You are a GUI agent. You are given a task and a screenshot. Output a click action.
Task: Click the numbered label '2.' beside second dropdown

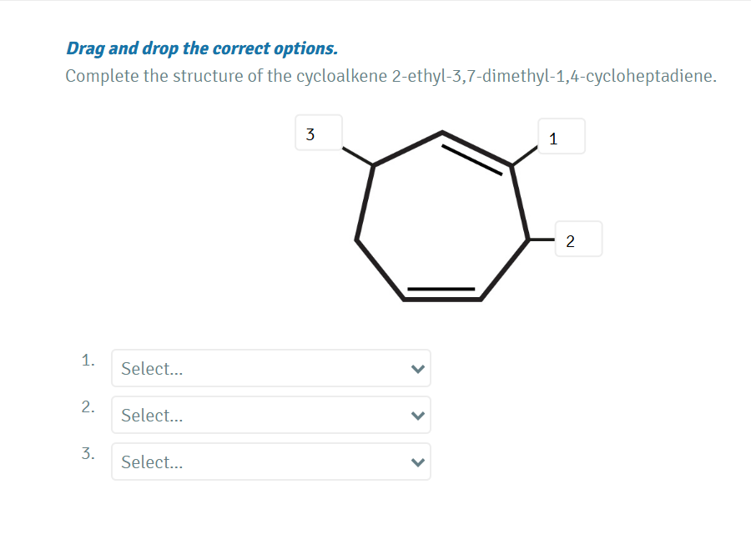tap(88, 407)
